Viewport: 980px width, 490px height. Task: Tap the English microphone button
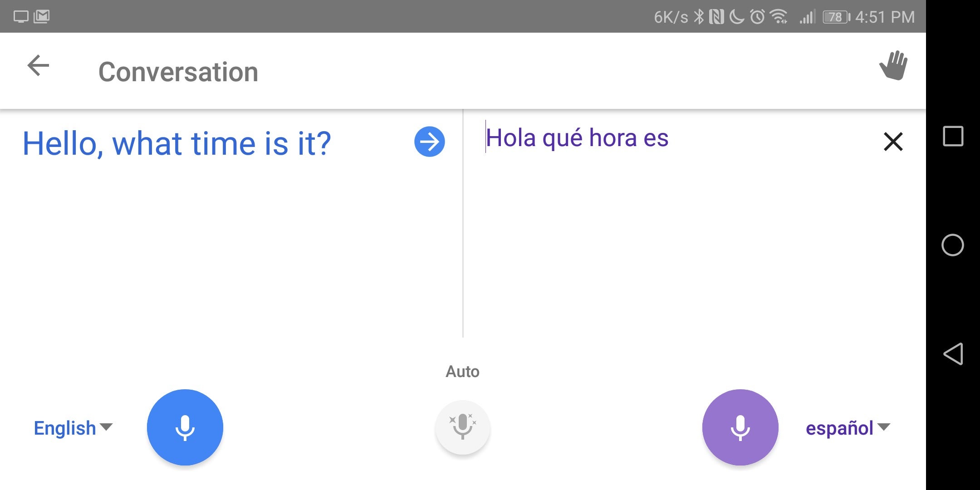click(186, 427)
